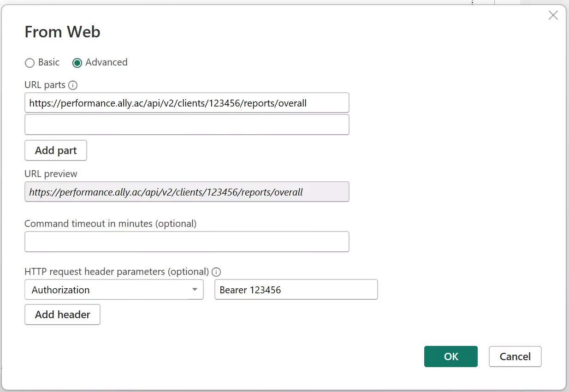Click the info icon beside HTTP request header parameters
Viewport: 569px width, 392px height.
pyautogui.click(x=216, y=272)
